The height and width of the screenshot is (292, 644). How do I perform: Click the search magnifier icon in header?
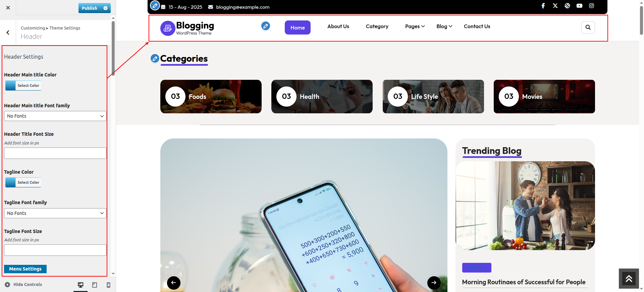coord(588,27)
